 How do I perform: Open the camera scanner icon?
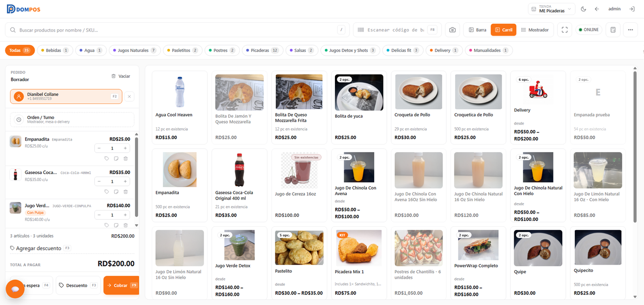coord(452,30)
